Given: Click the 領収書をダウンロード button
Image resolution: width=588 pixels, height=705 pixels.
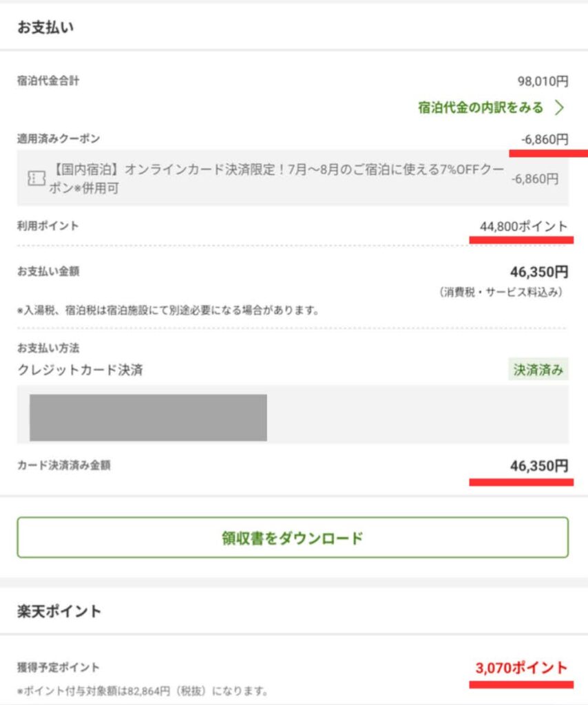Looking at the screenshot, I should (x=293, y=537).
